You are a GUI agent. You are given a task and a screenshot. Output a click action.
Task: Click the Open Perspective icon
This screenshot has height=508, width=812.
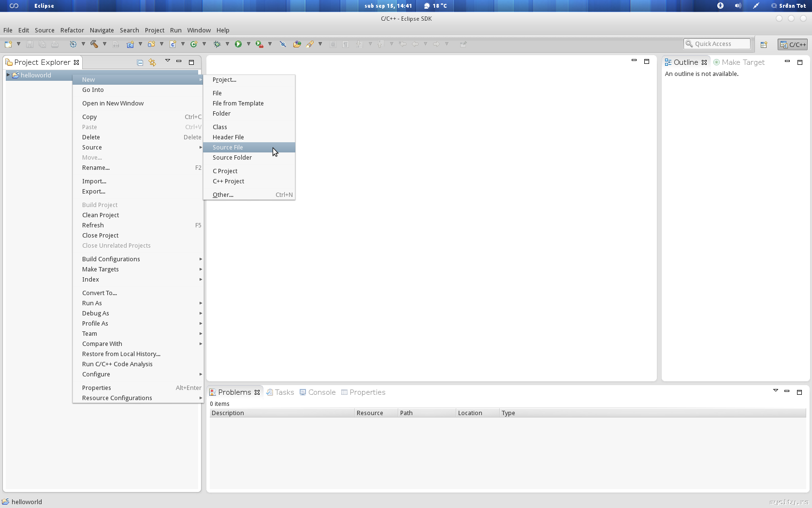[x=764, y=45]
